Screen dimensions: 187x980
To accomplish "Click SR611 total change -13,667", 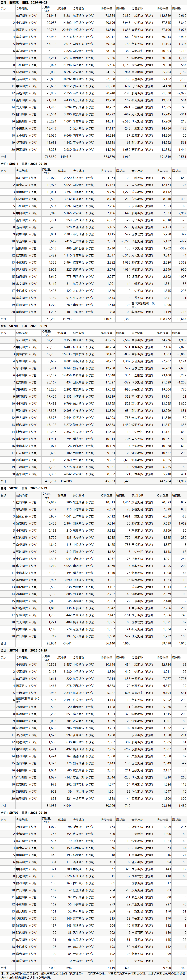I will pos(181,319).
